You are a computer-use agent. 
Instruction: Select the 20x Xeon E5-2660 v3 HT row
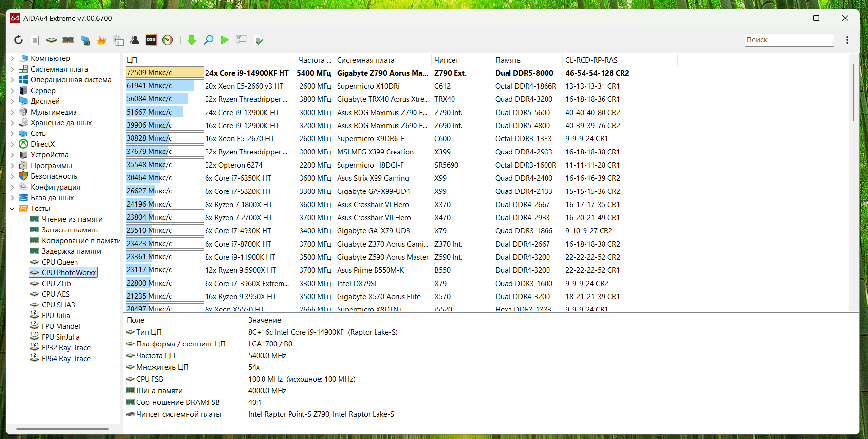point(487,86)
